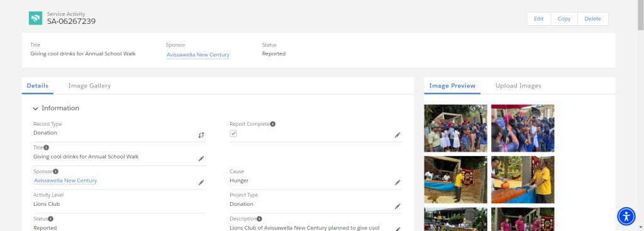
Task: Click the change Record Type icon
Action: pyautogui.click(x=201, y=135)
